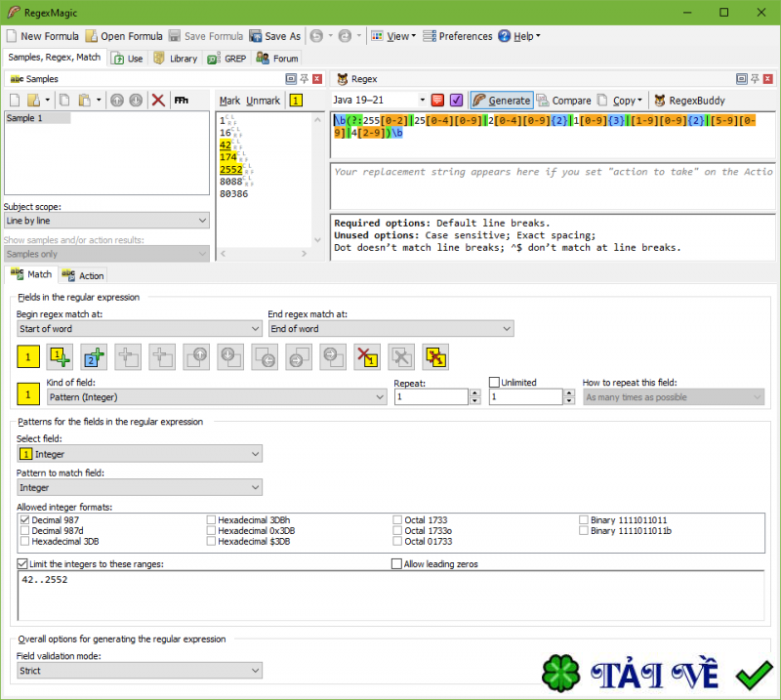Check the Octal 1733 format
This screenshot has height=700, width=781.
(x=397, y=519)
